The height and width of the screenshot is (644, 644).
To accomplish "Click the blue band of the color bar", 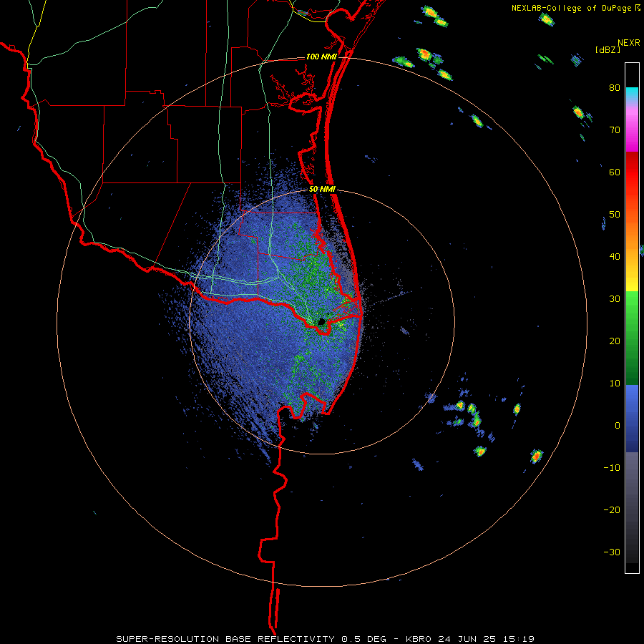I will 632,418.
